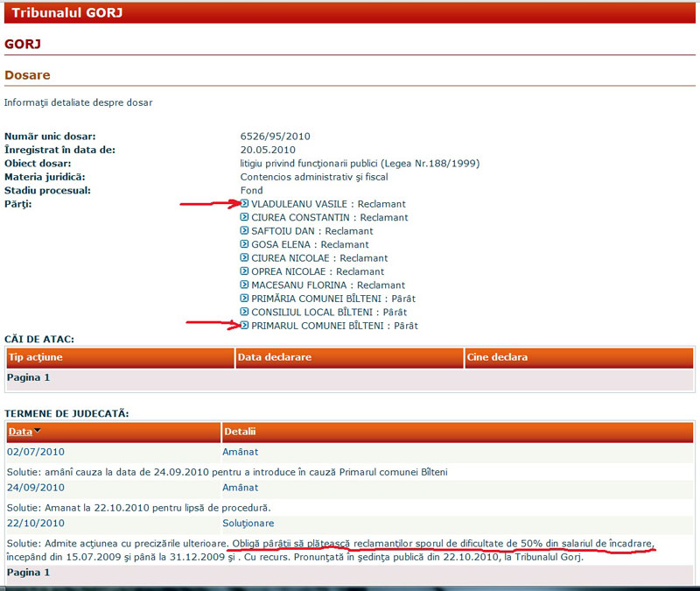Sort hearings by the Data column header
This screenshot has width=700, height=591.
pyautogui.click(x=20, y=432)
